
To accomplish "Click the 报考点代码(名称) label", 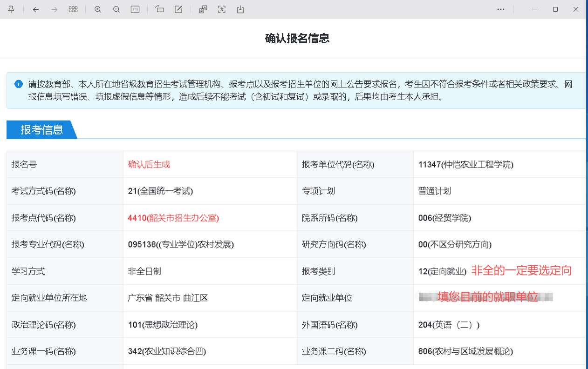I will pyautogui.click(x=43, y=218).
